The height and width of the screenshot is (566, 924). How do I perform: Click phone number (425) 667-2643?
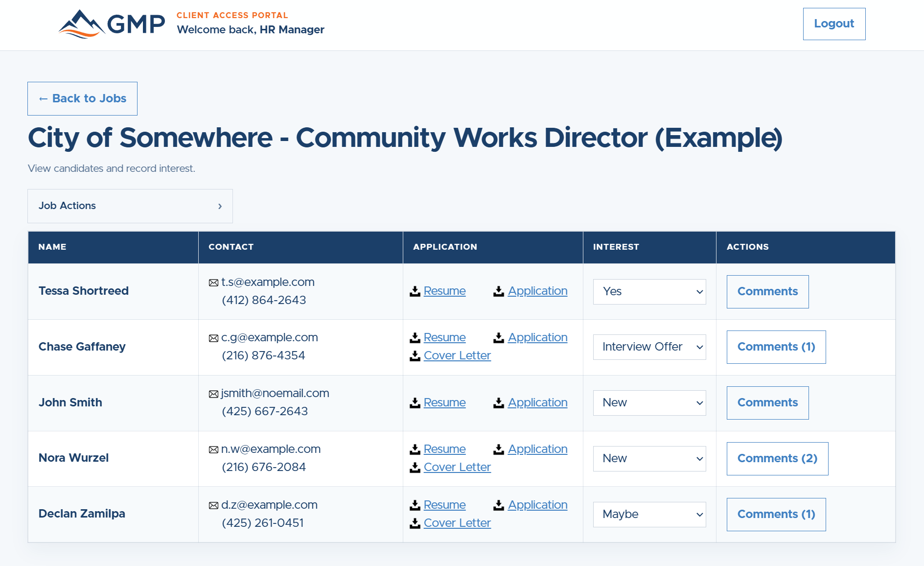point(265,412)
